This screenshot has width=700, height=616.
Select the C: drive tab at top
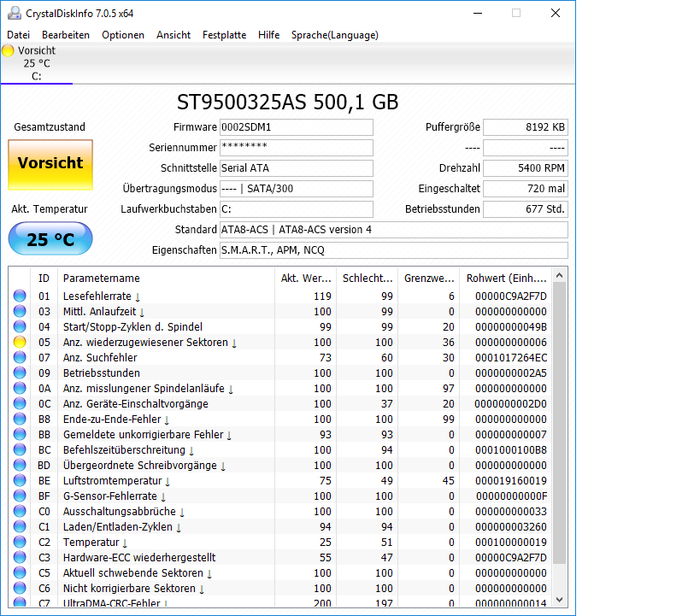pos(37,63)
